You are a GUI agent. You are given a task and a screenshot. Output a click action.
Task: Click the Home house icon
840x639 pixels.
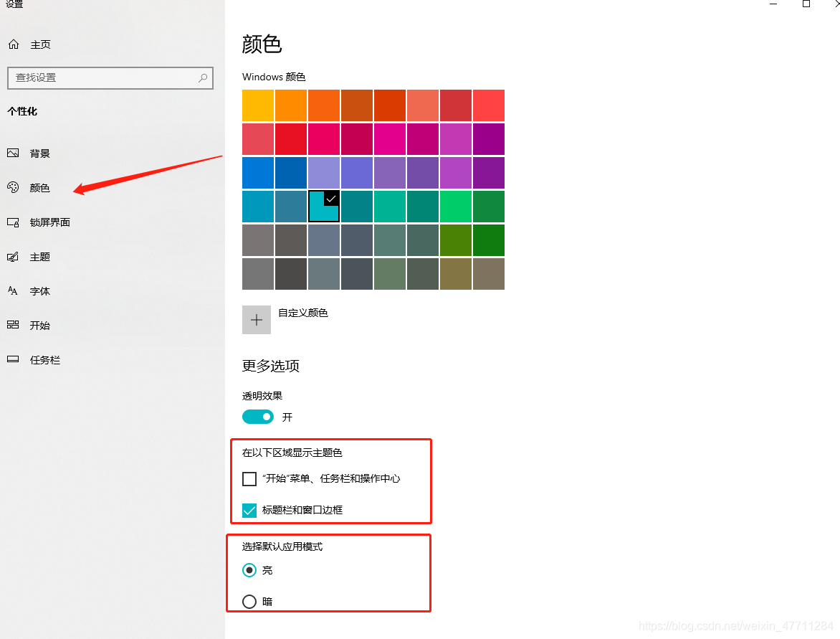pyautogui.click(x=14, y=44)
